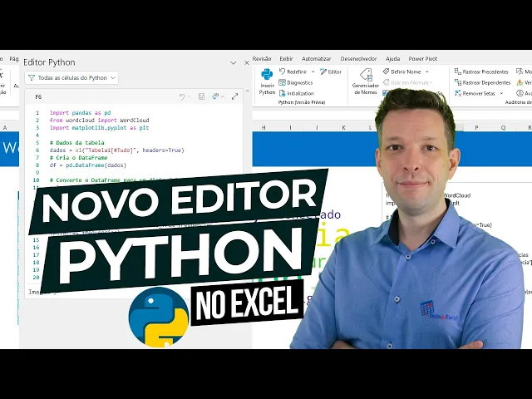Open Python Initialization settings
Image resolution: width=532 pixels, height=399 pixels.
tap(296, 93)
